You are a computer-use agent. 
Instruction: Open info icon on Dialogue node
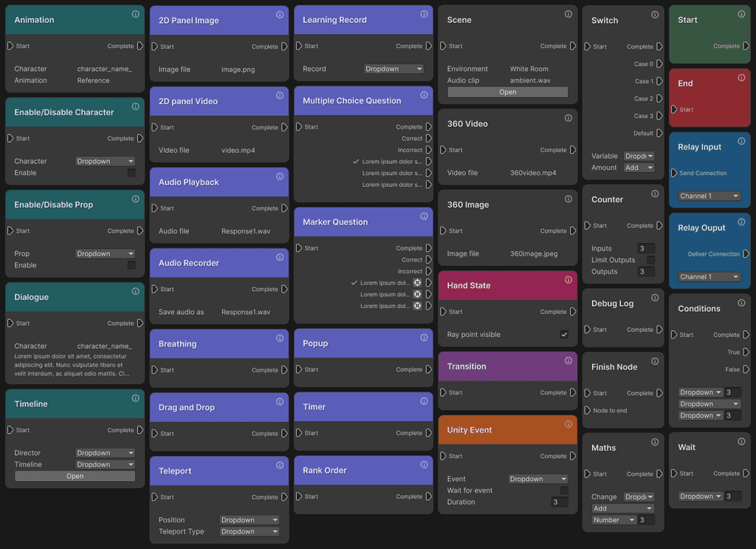(x=136, y=291)
